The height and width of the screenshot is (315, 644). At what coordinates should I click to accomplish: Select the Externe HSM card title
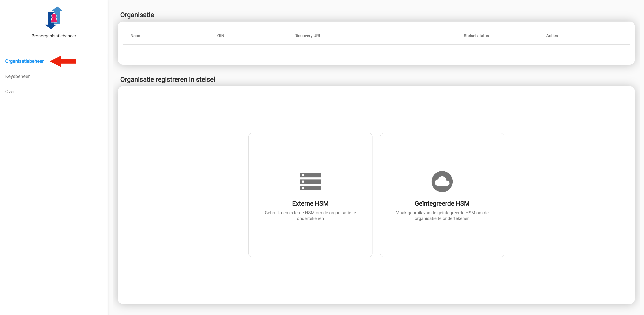pyautogui.click(x=310, y=203)
